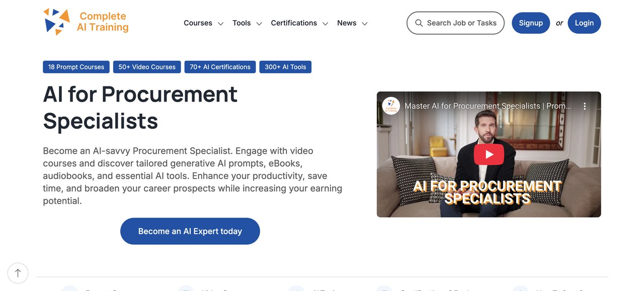Expand the Courses menu chevron
Viewport: 644px width, 291px height.
(220, 24)
